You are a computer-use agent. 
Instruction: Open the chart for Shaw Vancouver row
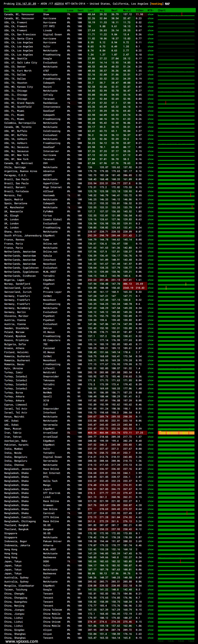(x=176, y=15)
